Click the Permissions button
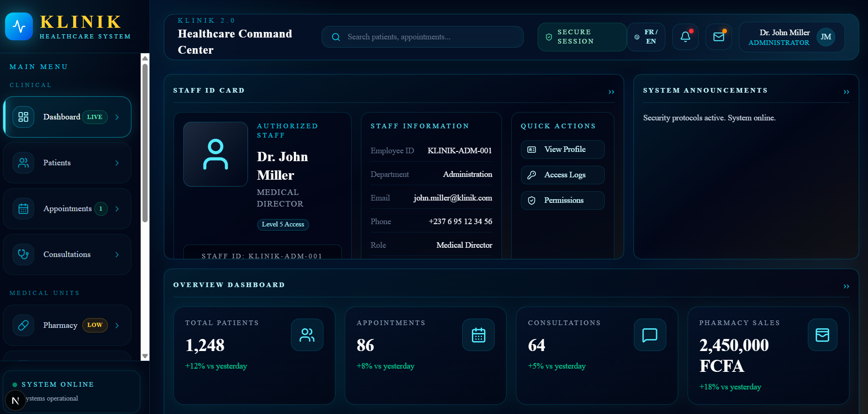Image resolution: width=868 pixels, height=414 pixels. (563, 201)
